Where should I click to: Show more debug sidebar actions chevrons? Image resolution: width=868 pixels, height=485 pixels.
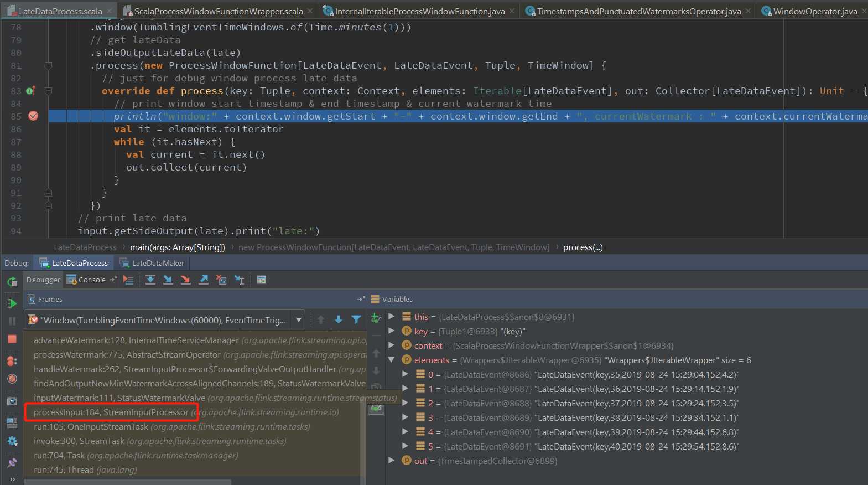[12, 479]
